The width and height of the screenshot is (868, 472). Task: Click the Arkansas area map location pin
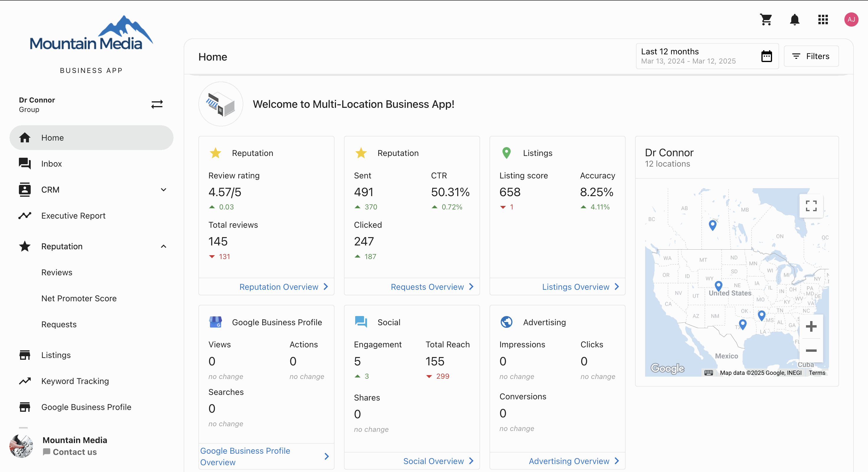pyautogui.click(x=761, y=315)
